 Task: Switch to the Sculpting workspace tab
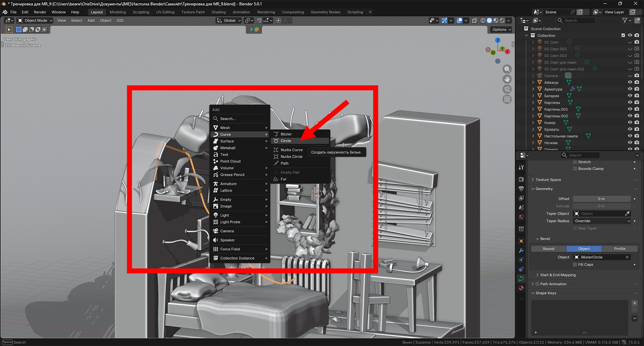point(141,12)
